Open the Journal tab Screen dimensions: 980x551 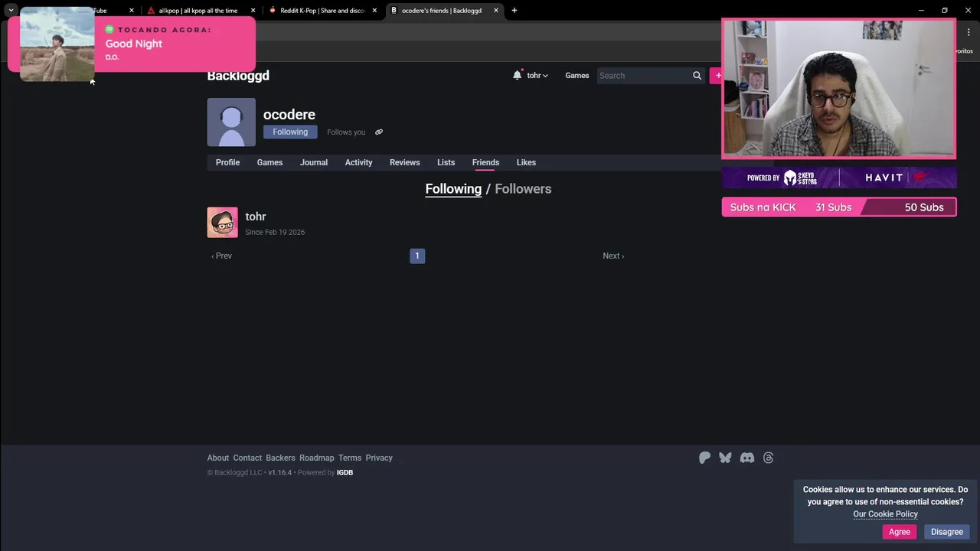pyautogui.click(x=314, y=162)
